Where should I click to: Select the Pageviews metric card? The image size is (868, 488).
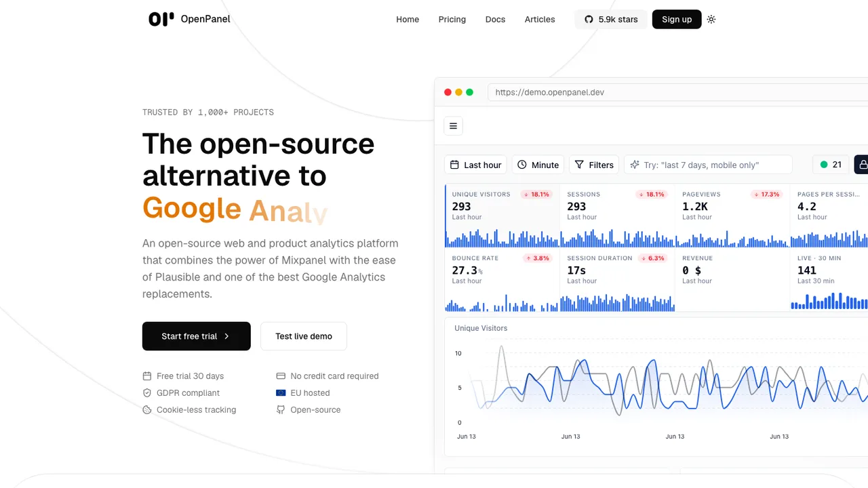[x=732, y=216]
